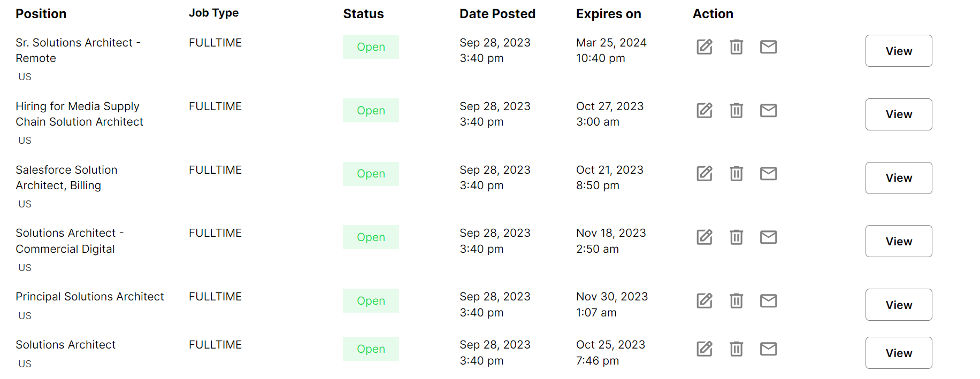Edit the Solutions Architect - Commercial Digital job
This screenshot has width=980, height=379.
coord(705,237)
